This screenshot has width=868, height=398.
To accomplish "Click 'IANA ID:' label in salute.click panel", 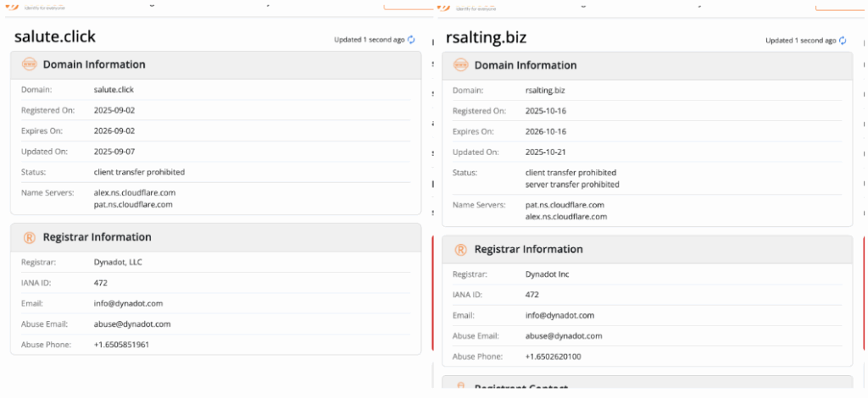I will (36, 283).
